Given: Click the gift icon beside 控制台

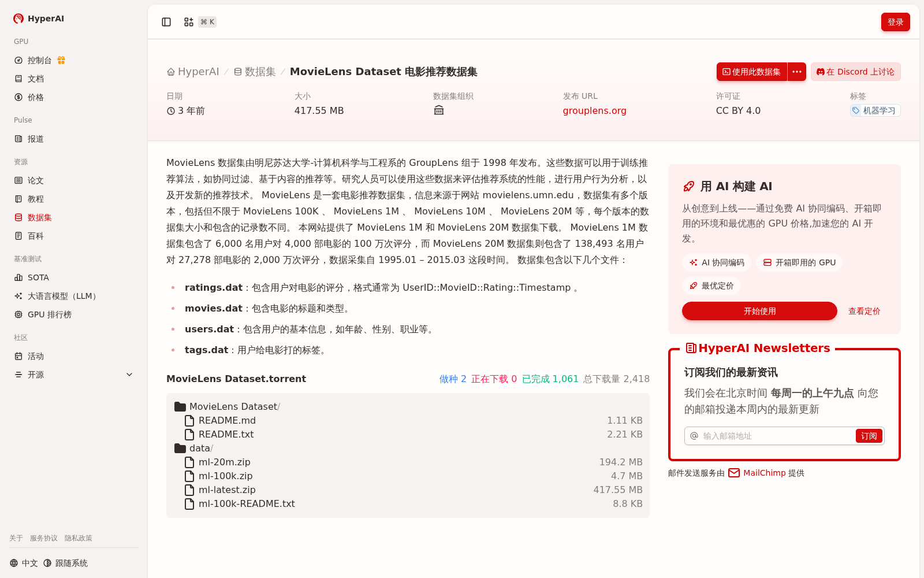Looking at the screenshot, I should pos(61,60).
